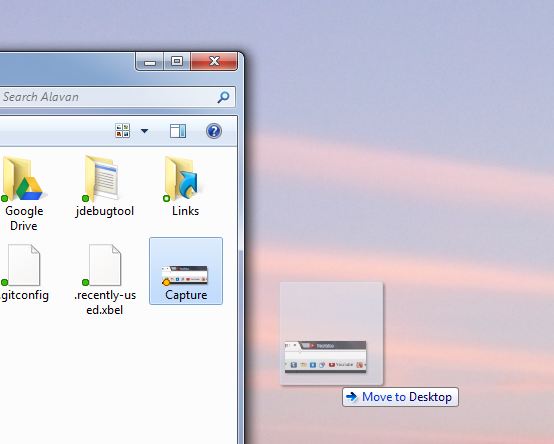The height and width of the screenshot is (444, 554).
Task: Open the blue Help question mark icon
Action: (214, 131)
